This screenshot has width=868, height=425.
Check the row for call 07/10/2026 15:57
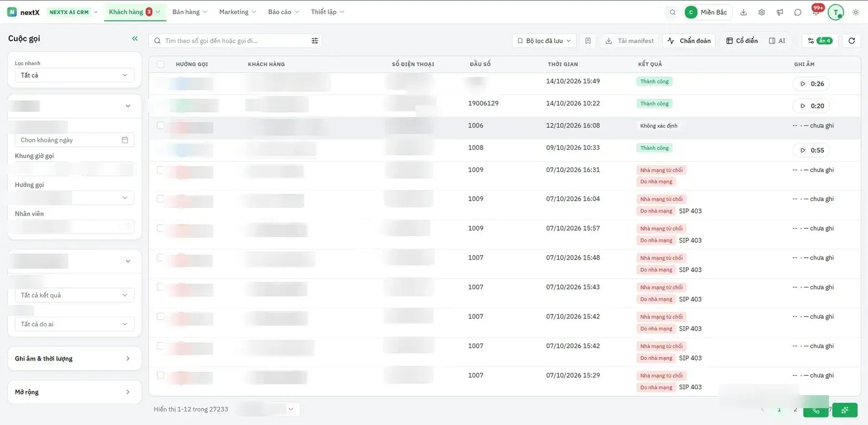coord(161,229)
